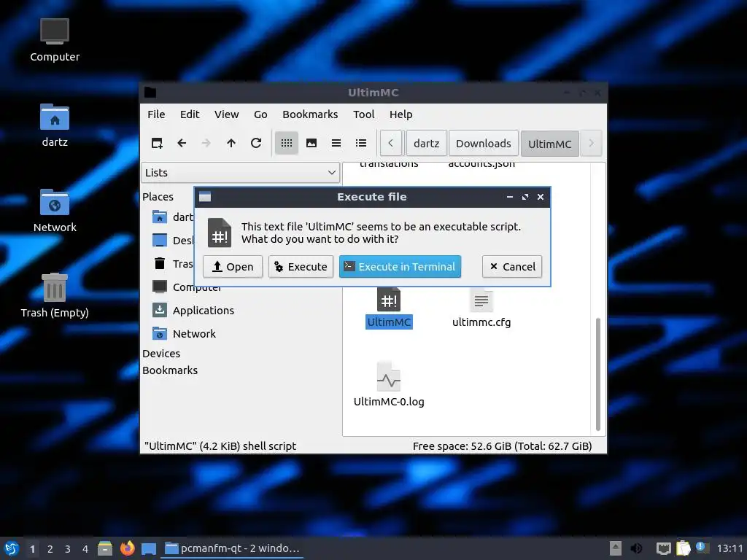
Task: Launch file manager from taskbar quicklaunch
Action: 105,548
